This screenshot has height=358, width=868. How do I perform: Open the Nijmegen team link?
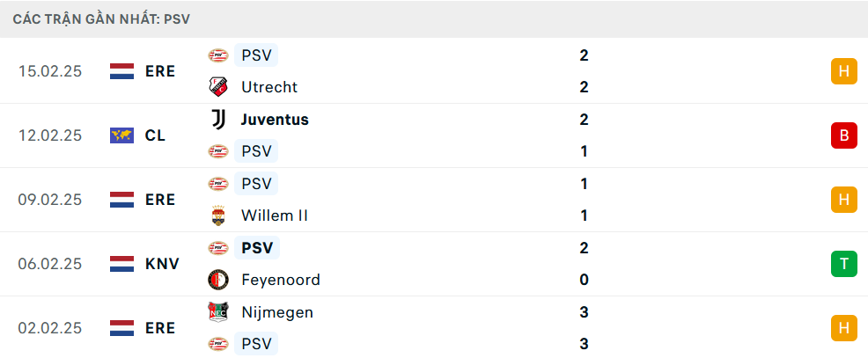click(x=276, y=312)
